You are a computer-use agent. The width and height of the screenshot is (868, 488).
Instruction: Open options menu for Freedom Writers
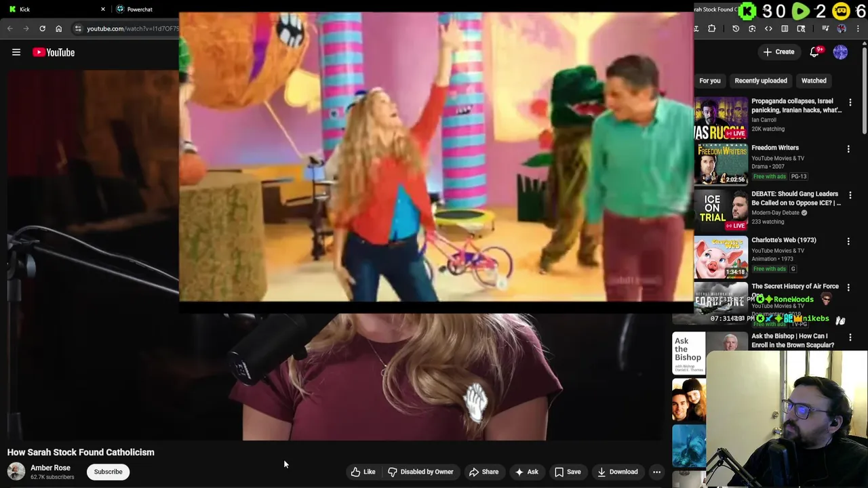[x=848, y=148]
